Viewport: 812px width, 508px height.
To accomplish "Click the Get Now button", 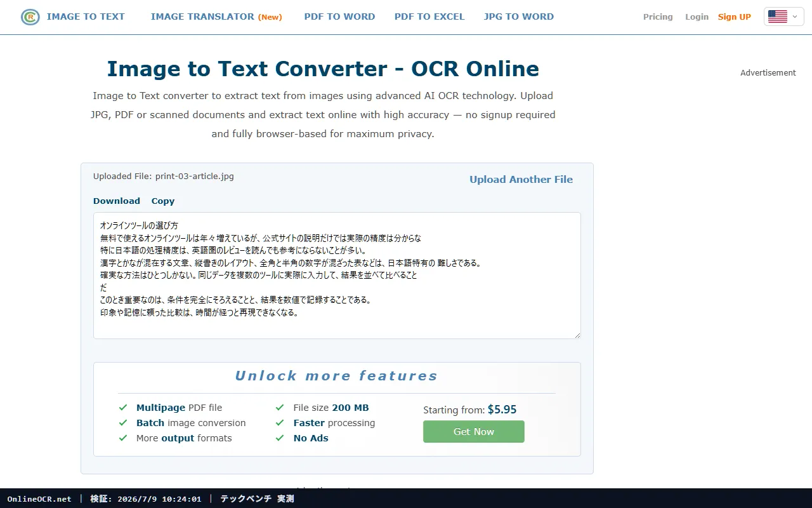I will coord(474,432).
